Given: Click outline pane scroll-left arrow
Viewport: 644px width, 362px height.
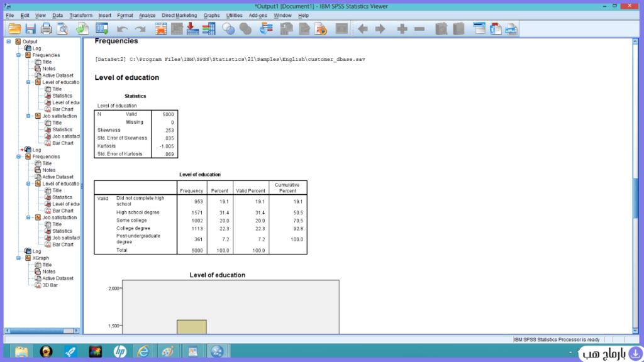Looking at the screenshot, I should [x=7, y=331].
